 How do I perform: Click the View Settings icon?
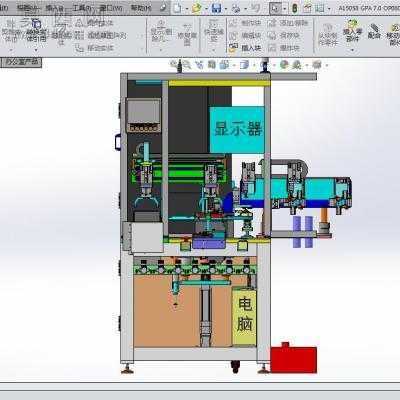[x=317, y=64]
